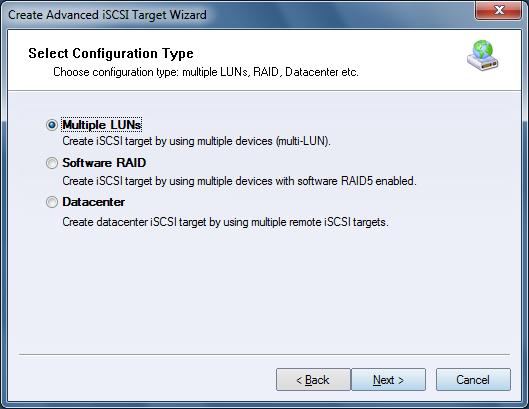Click the Select Configuration Type heading

pyautogui.click(x=111, y=53)
